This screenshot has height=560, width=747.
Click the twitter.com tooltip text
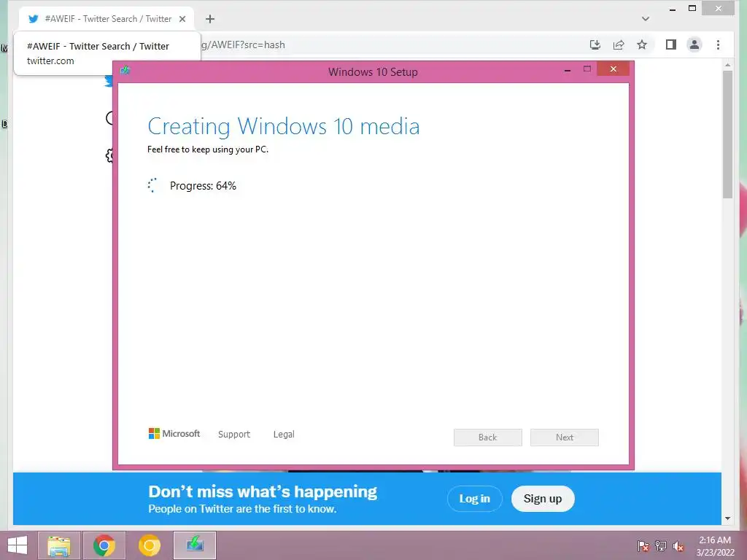pos(50,61)
